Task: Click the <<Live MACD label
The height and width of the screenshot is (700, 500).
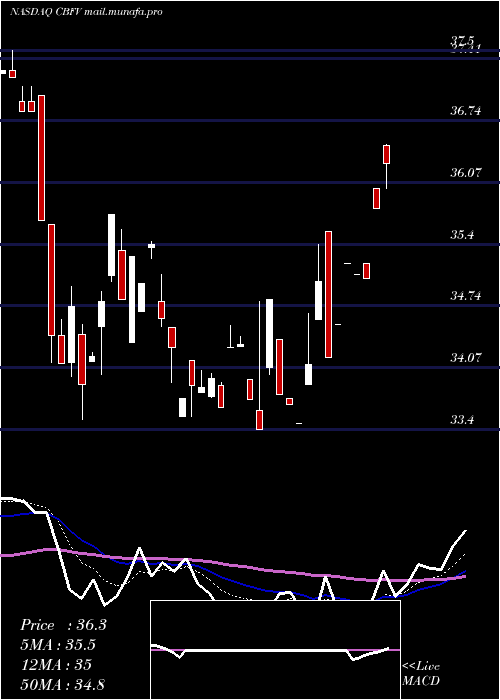Action: click(421, 673)
